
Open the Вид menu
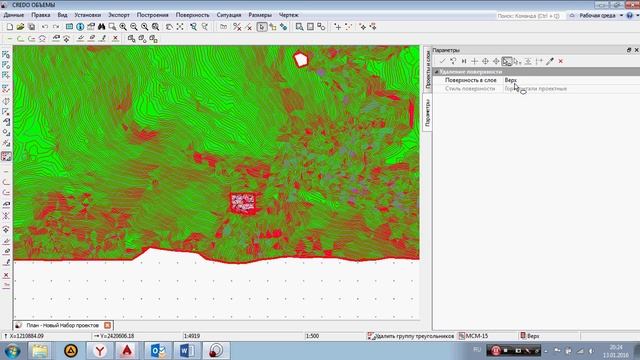pos(62,15)
